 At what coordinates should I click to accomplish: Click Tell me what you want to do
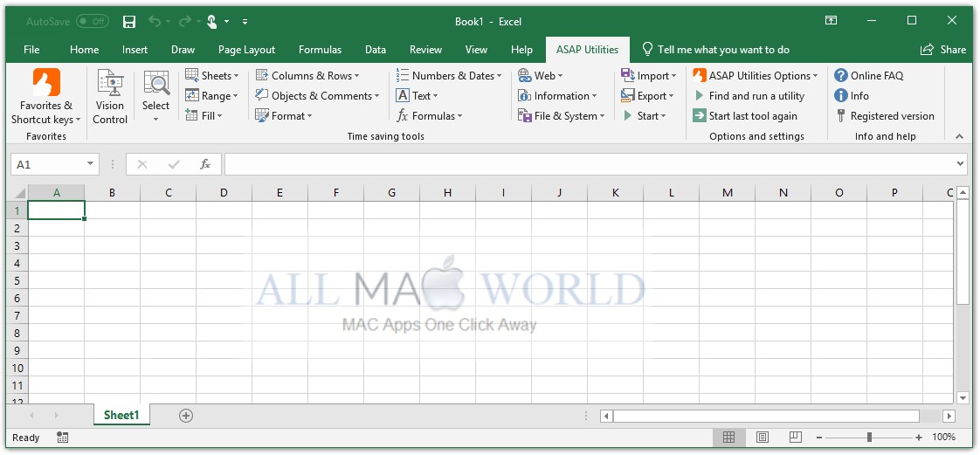tap(715, 50)
